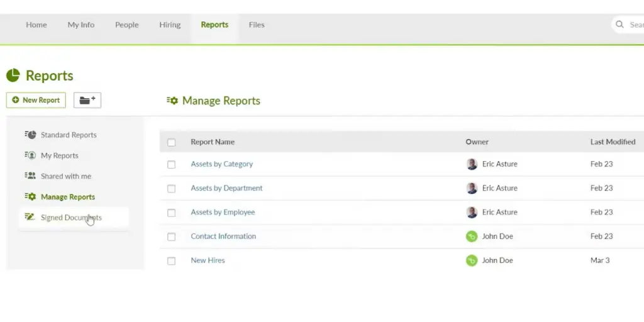The image size is (644, 322).
Task: Click the Standard Reports pie-chart icon
Action: pos(30,135)
